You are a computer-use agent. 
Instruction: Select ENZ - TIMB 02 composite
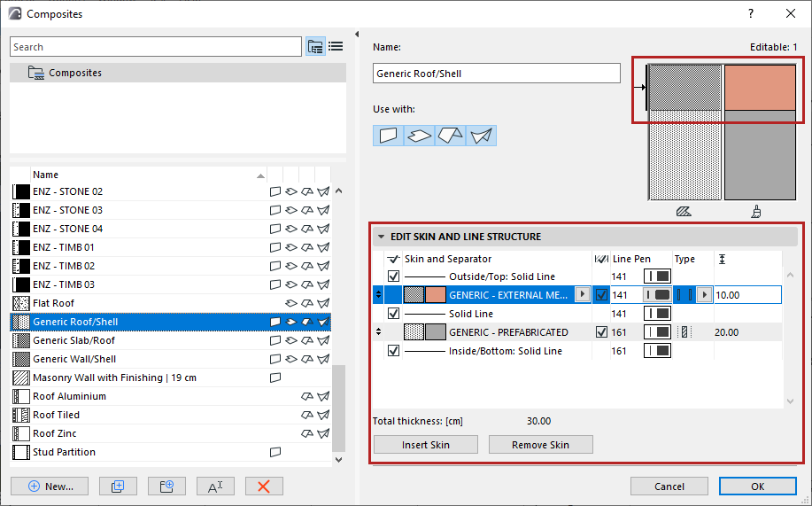(170, 266)
